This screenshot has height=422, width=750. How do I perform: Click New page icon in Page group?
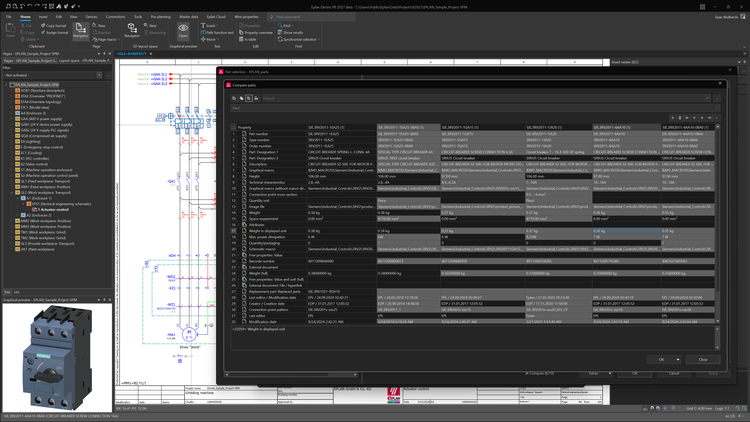(95, 26)
